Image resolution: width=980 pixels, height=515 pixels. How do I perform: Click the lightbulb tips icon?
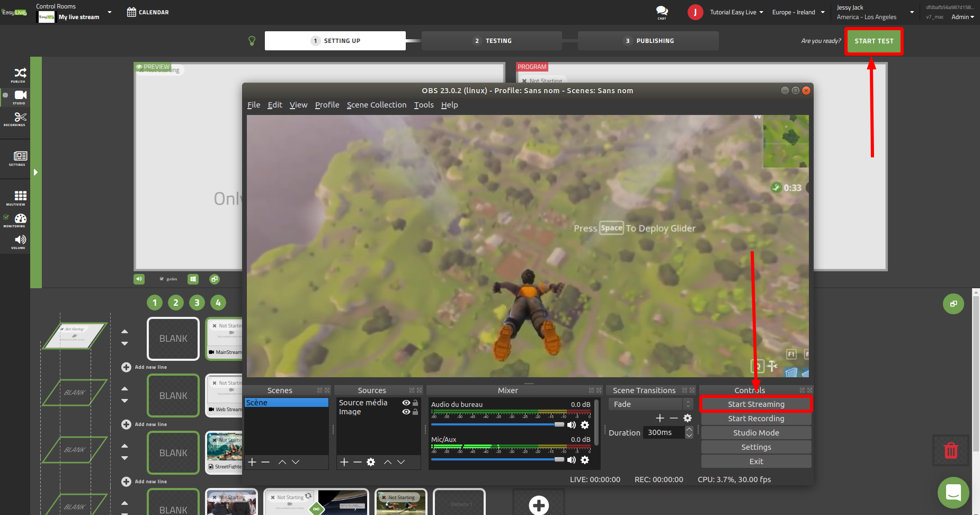pyautogui.click(x=252, y=41)
